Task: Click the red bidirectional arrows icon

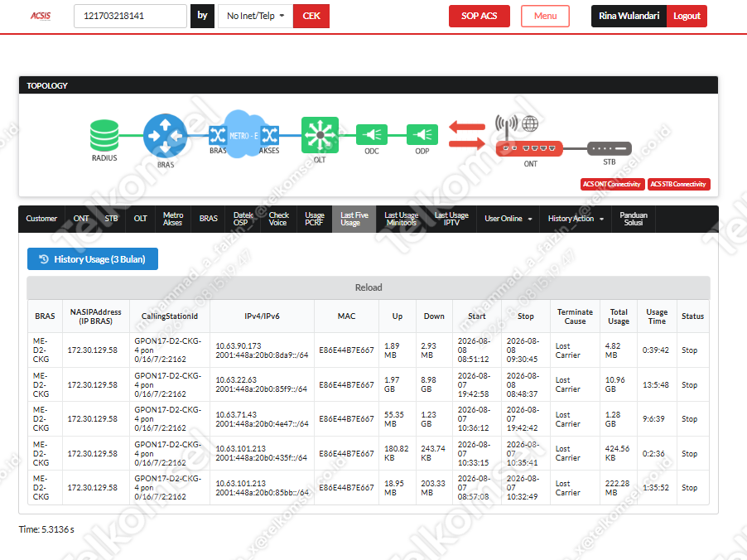Action: tap(467, 135)
